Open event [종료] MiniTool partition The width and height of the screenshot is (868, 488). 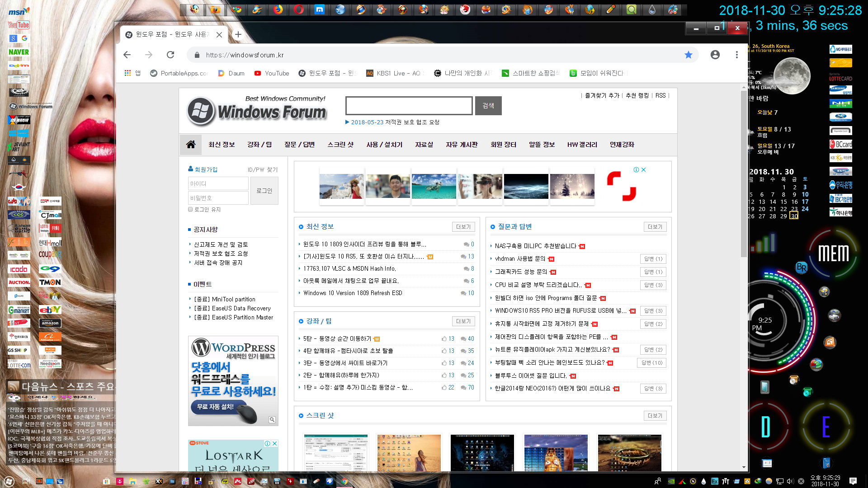tap(225, 299)
